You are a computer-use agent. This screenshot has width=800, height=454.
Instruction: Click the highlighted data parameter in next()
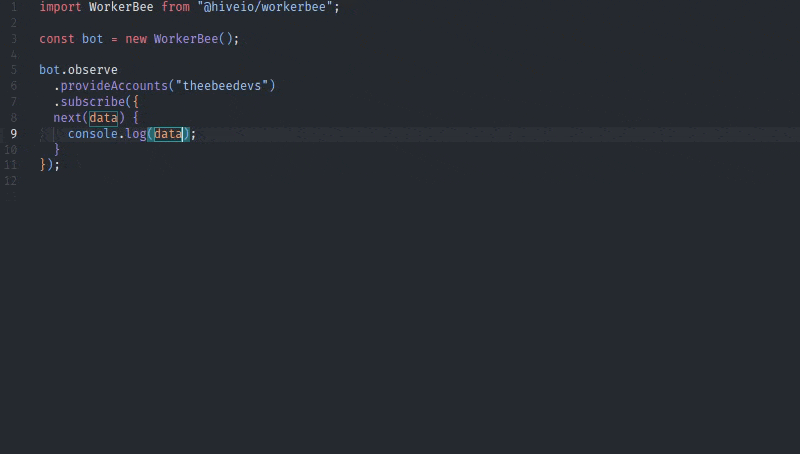coord(103,118)
